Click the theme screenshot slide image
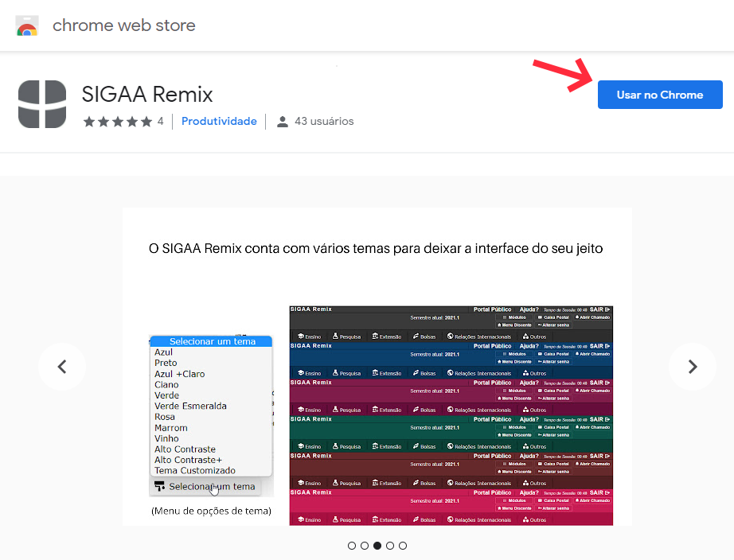This screenshot has height=560, width=734. [377, 367]
